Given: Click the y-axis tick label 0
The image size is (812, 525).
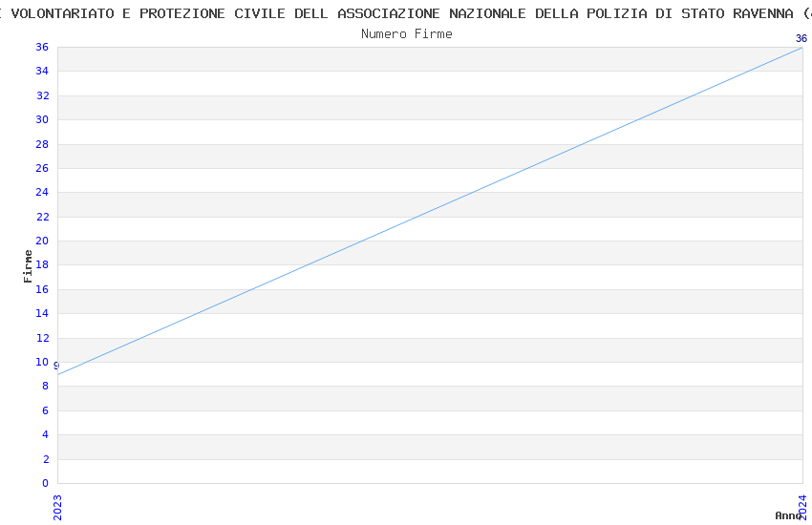Looking at the screenshot, I should (x=45, y=483).
